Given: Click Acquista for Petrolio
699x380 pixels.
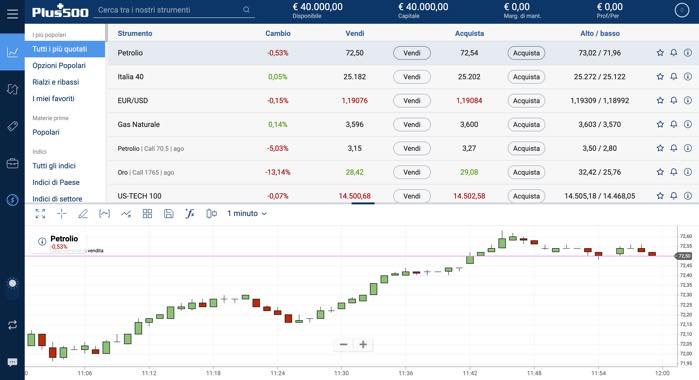Looking at the screenshot, I should point(526,53).
